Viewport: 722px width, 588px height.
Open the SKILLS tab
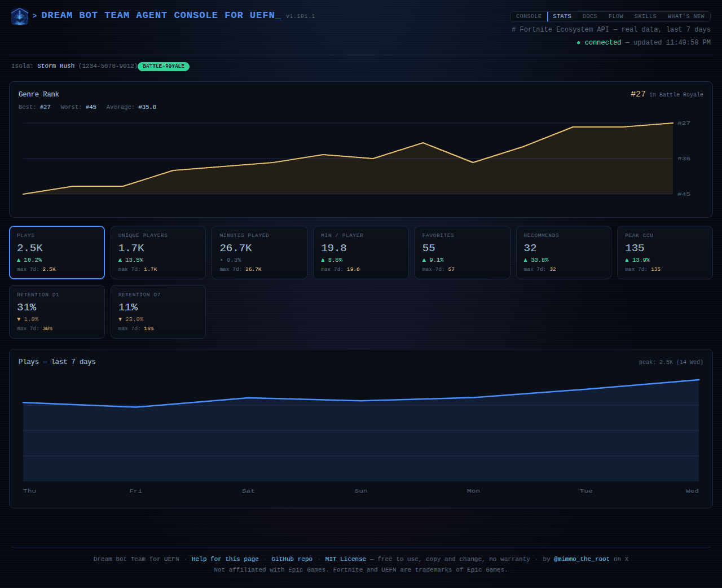coord(645,16)
